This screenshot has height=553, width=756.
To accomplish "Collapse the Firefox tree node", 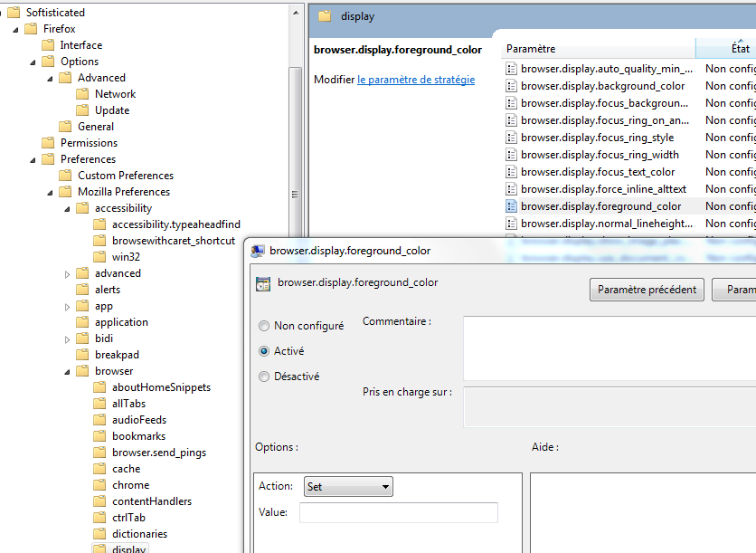I will 15,30.
